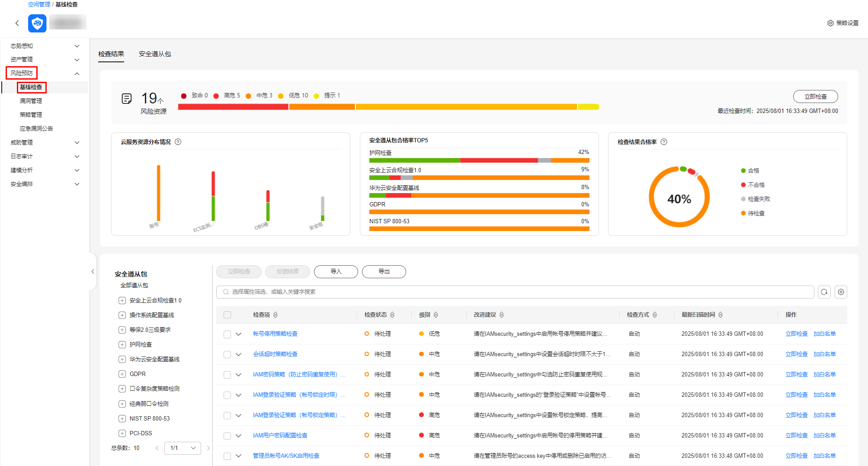This screenshot has height=466, width=868.
Task: Check the 帐号停用策略检查 row checkbox
Action: 227,334
